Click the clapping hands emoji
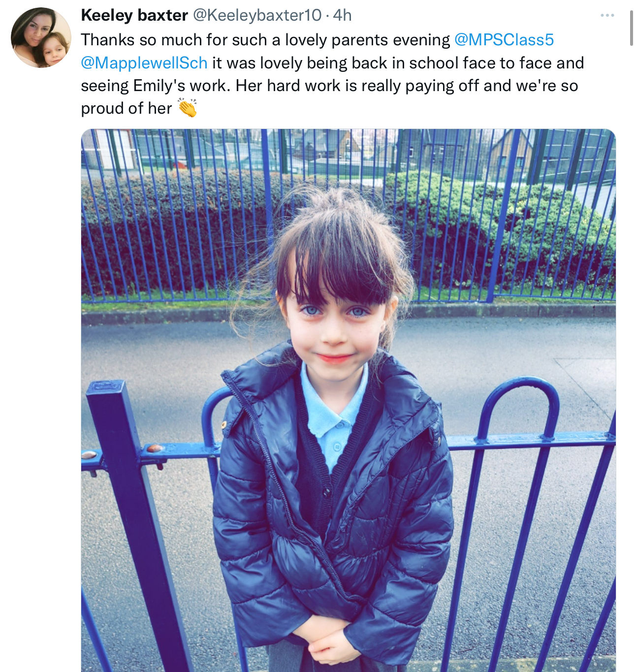This screenshot has width=636, height=672. (x=187, y=108)
